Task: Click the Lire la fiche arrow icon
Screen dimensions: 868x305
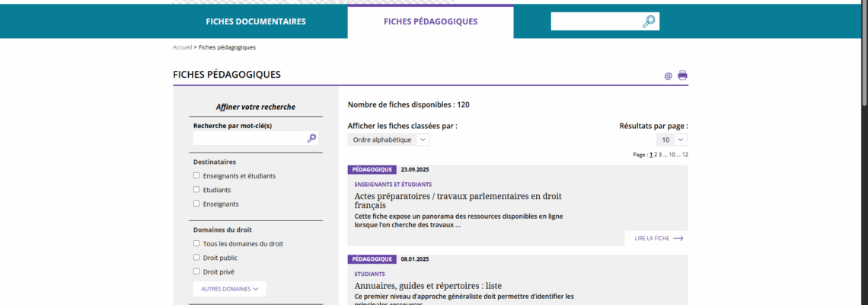Action: click(x=678, y=239)
